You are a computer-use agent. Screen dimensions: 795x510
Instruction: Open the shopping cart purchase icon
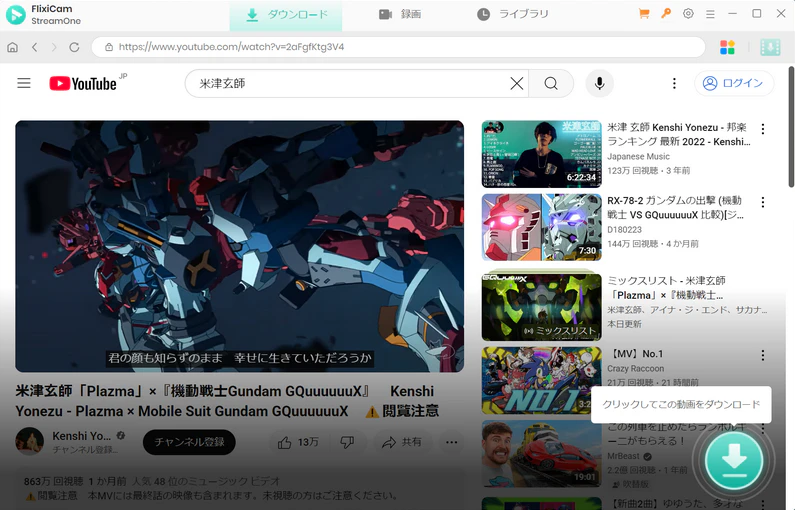pyautogui.click(x=644, y=14)
